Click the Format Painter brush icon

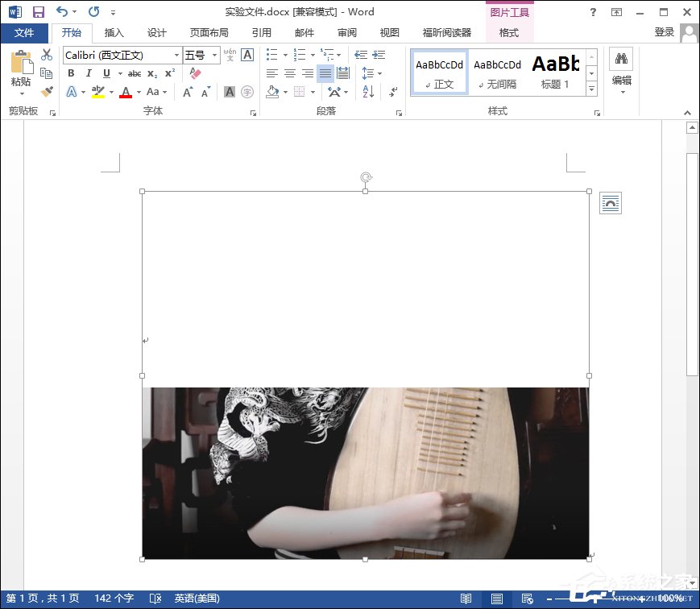47,92
